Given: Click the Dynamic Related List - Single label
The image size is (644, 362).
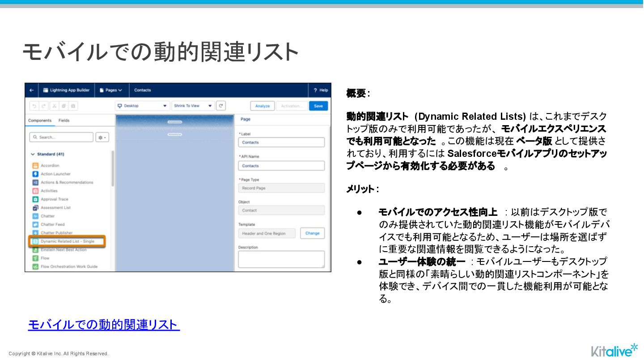Looking at the screenshot, I should (68, 241).
